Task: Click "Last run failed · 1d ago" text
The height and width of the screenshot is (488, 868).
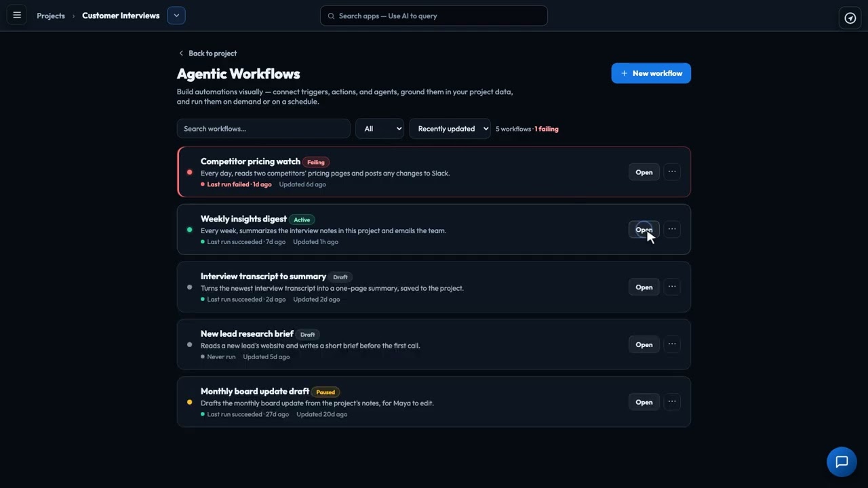Action: tap(239, 184)
